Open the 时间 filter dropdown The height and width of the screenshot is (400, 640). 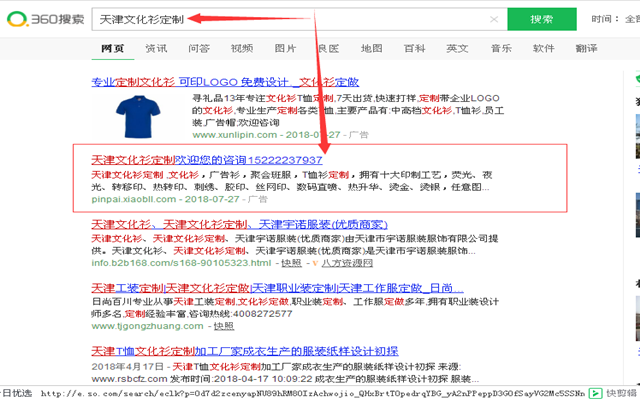pyautogui.click(x=616, y=19)
